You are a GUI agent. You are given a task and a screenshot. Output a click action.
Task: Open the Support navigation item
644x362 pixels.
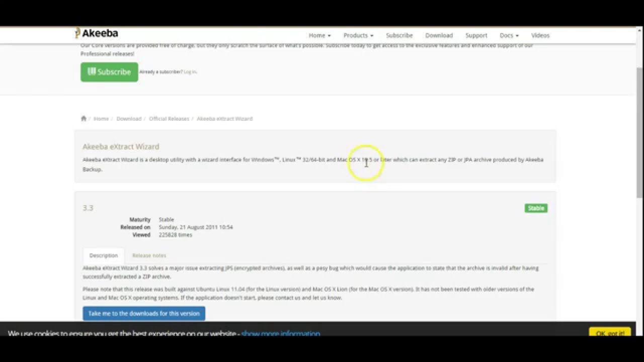[x=476, y=36]
